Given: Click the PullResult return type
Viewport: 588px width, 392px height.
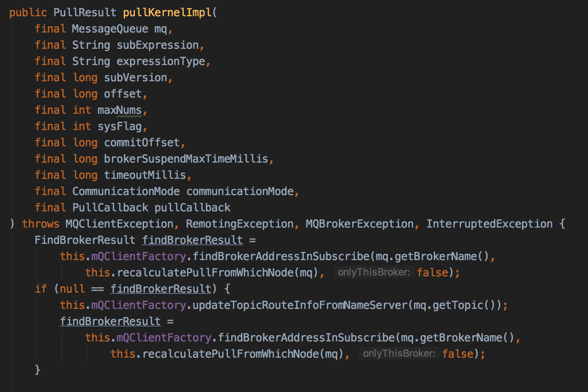Looking at the screenshot, I should pyautogui.click(x=85, y=13).
